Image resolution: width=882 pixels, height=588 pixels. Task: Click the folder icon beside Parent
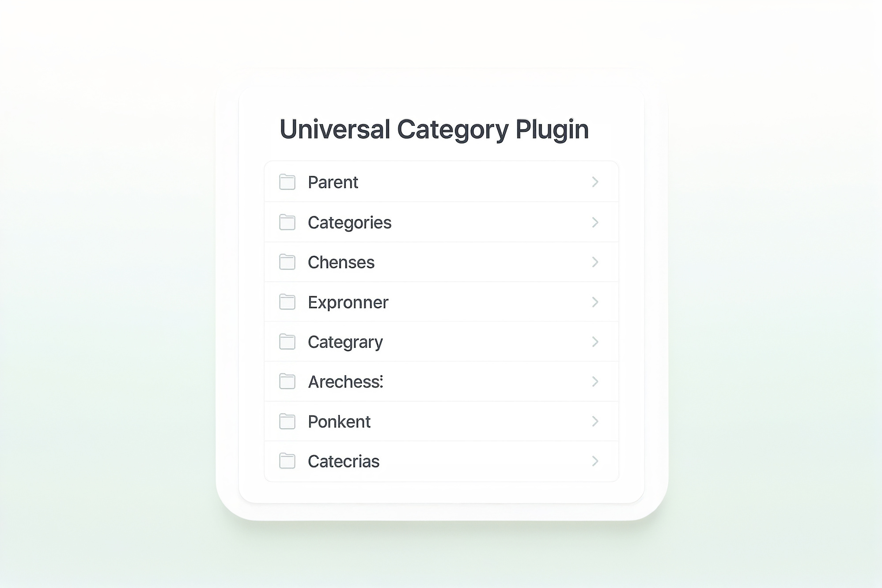[287, 182]
